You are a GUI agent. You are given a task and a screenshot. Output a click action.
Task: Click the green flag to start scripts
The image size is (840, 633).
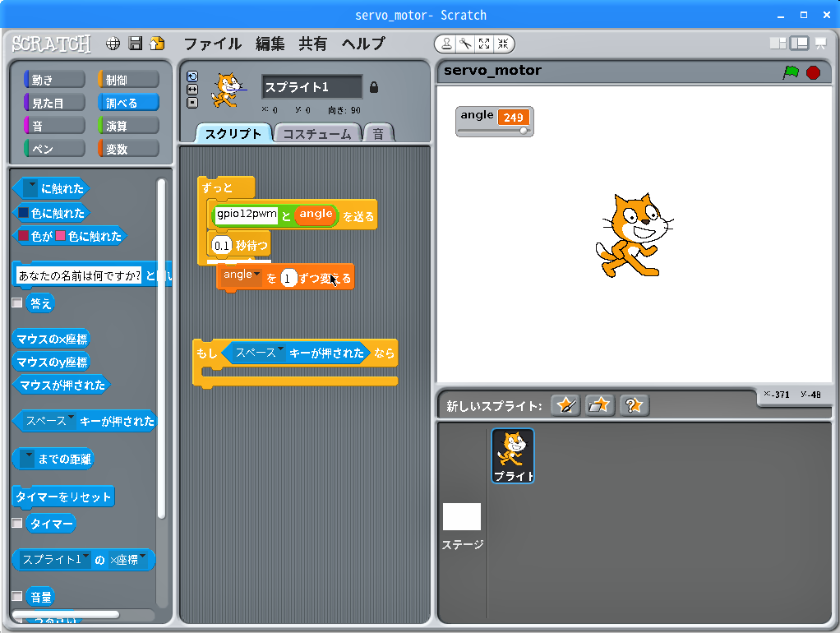791,72
